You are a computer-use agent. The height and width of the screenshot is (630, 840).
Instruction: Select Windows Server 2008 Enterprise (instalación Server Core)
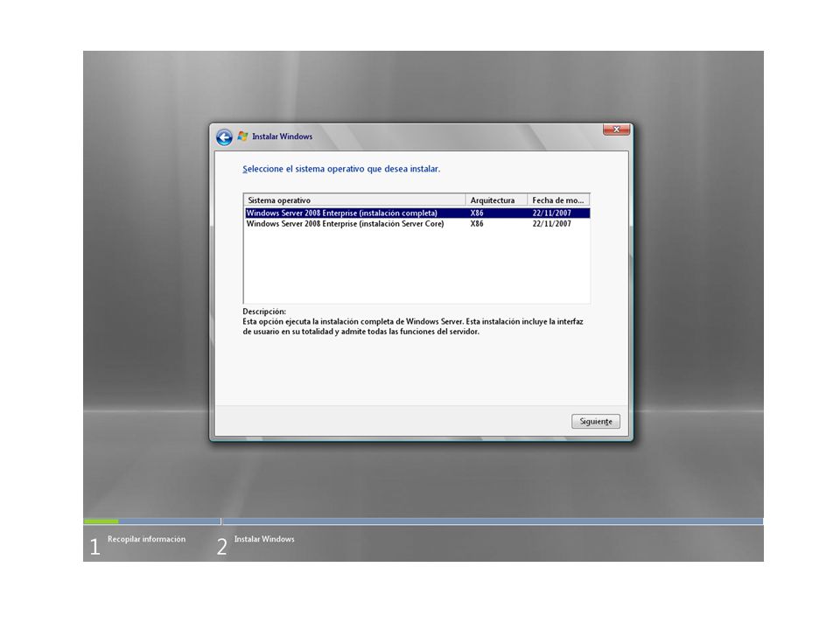pos(416,224)
